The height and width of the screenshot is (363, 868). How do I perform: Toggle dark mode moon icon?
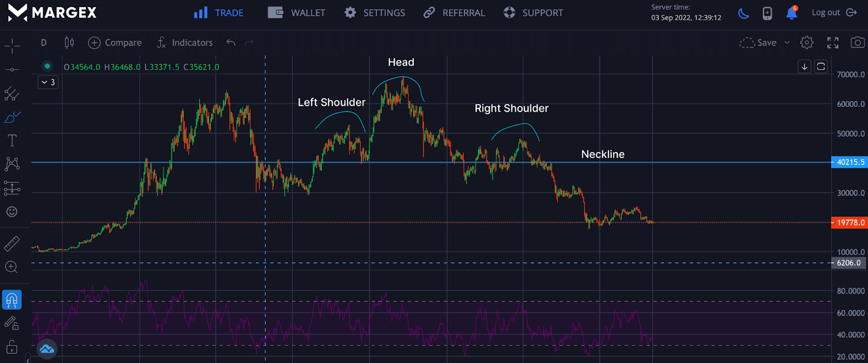744,13
